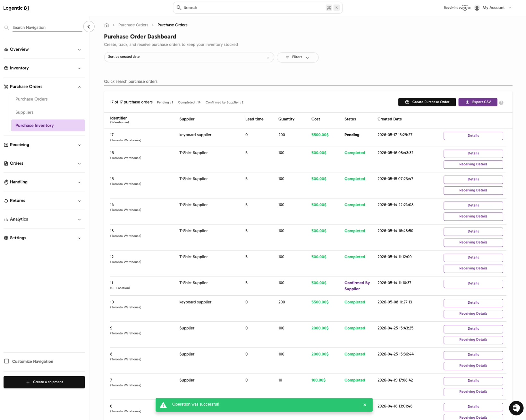Open the Suppliers submenu item
The height and width of the screenshot is (420, 526).
click(24, 112)
